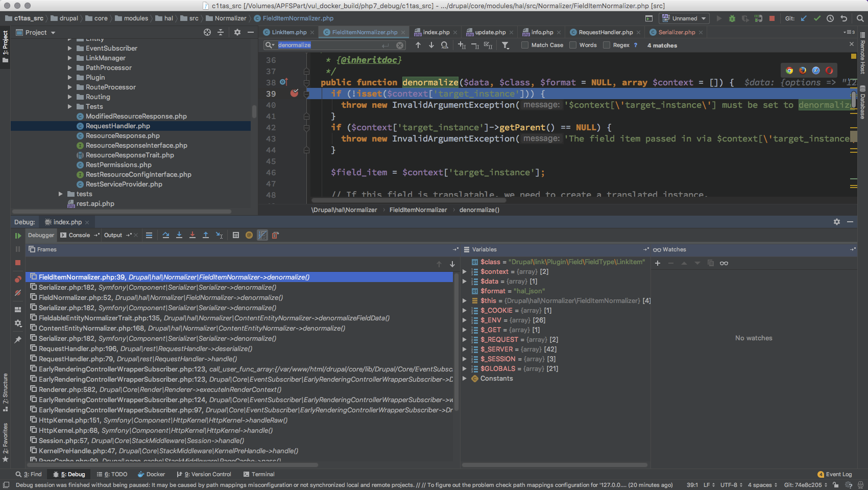The height and width of the screenshot is (490, 868).
Task: Click the Evaluate Expression calculator icon
Action: [236, 235]
